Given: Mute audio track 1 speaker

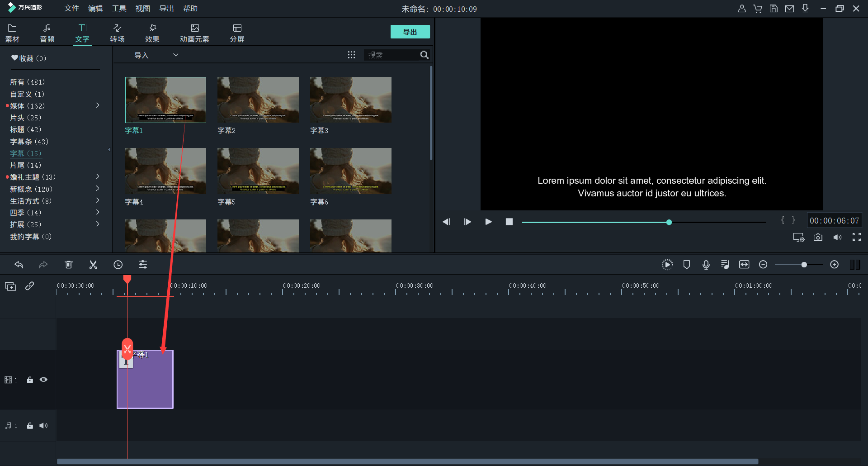Looking at the screenshot, I should tap(43, 426).
